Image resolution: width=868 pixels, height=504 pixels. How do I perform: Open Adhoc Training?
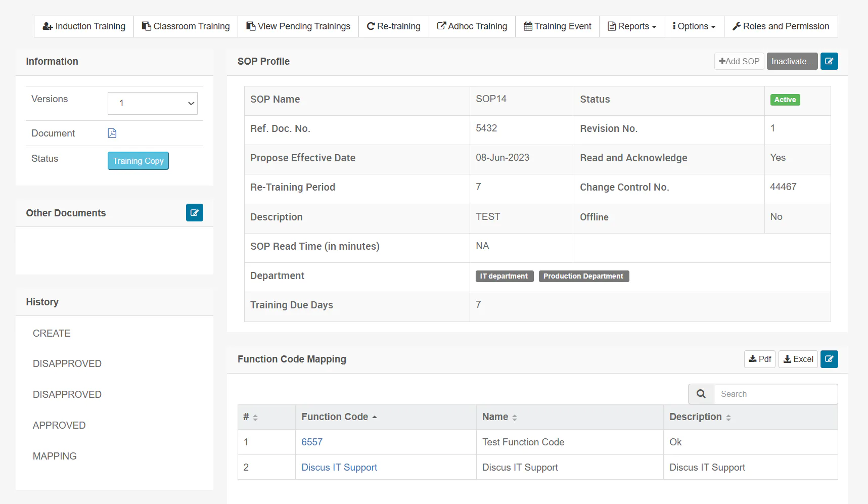(472, 26)
